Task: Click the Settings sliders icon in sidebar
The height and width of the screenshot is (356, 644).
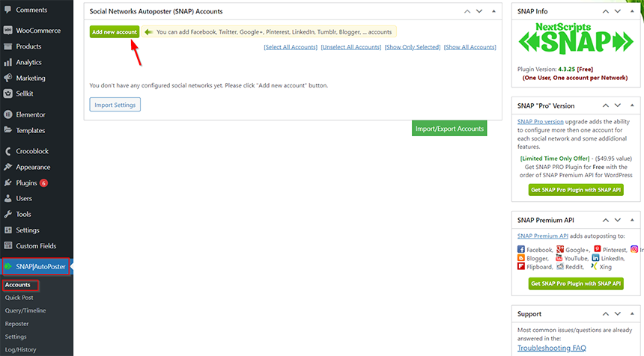Action: (x=7, y=230)
